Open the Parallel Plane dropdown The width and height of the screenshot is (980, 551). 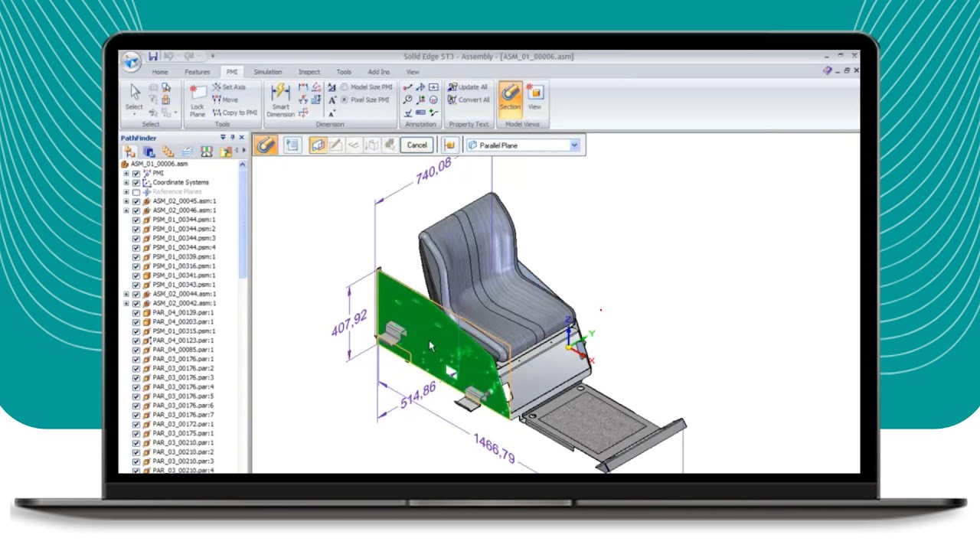pos(574,145)
